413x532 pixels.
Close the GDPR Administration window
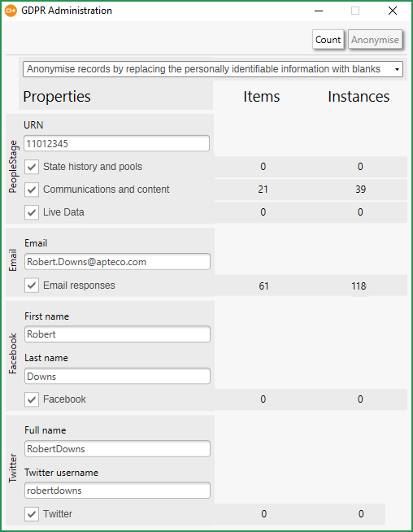[393, 11]
